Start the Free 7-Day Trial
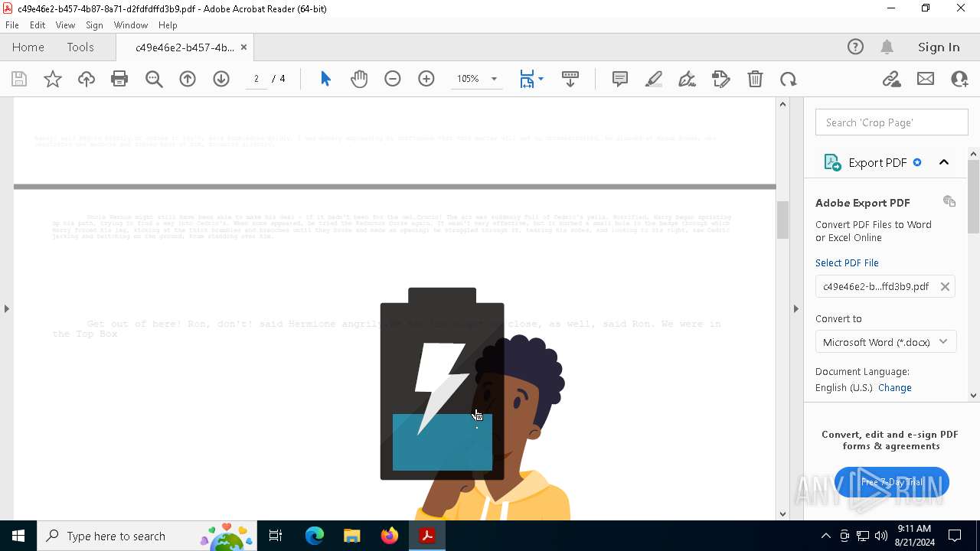The image size is (980, 551). click(892, 482)
